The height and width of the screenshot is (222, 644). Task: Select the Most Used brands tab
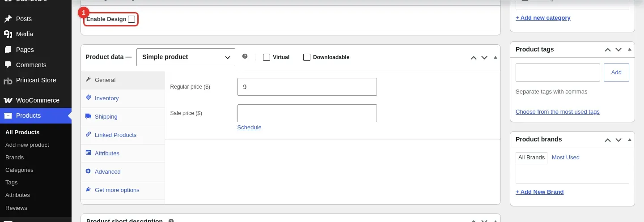click(565, 158)
